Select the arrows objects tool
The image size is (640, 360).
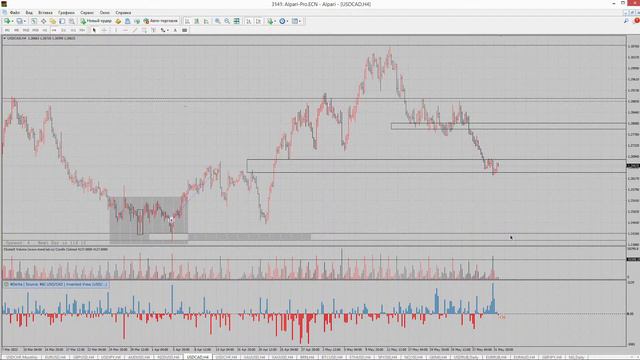pyautogui.click(x=162, y=30)
